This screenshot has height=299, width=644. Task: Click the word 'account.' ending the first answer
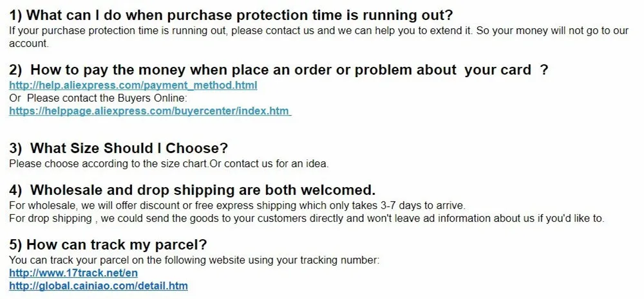[x=29, y=44]
